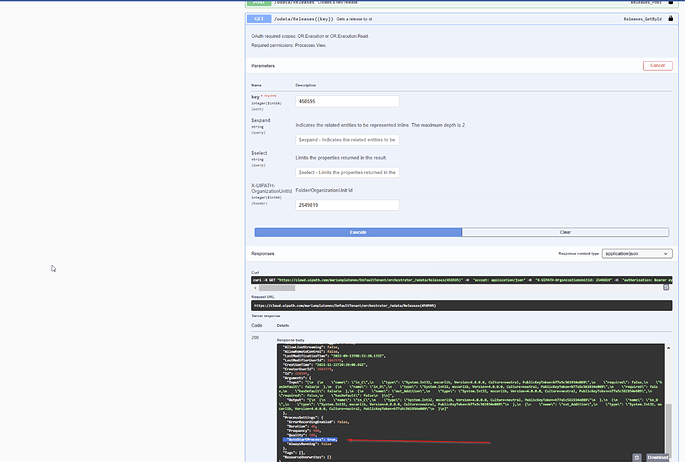690x465 pixels.
Task: Click the Server response label
Action: tap(266, 316)
